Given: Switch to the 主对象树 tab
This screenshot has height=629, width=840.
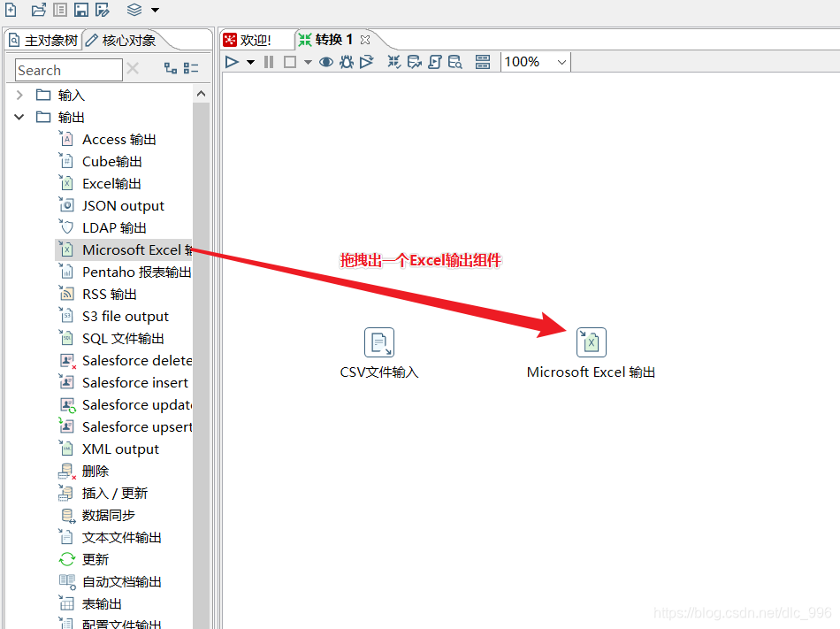Looking at the screenshot, I should click(x=43, y=40).
